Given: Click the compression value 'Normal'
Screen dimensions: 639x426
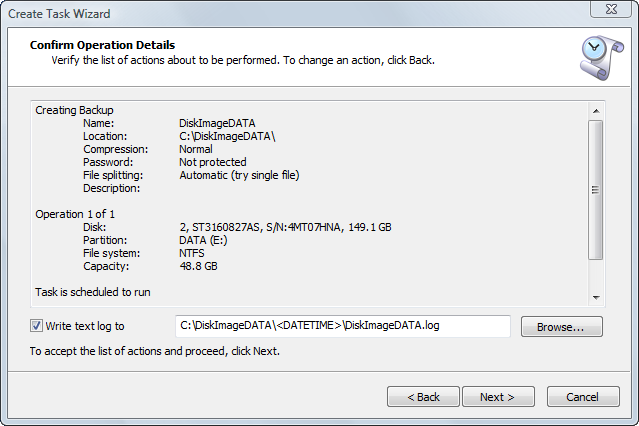Looking at the screenshot, I should [x=196, y=149].
